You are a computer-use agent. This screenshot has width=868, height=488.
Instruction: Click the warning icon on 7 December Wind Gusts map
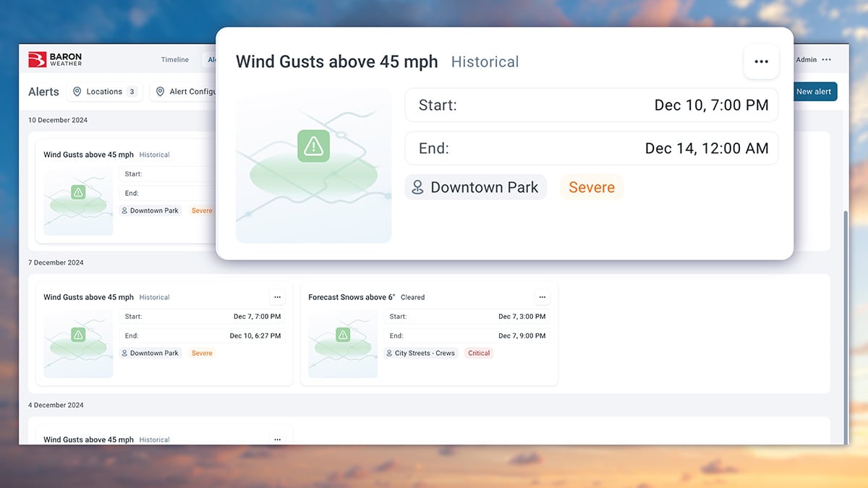78,335
